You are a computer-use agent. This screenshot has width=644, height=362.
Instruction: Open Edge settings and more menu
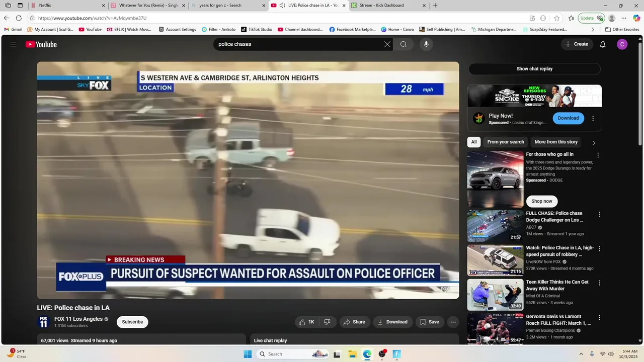(624, 18)
